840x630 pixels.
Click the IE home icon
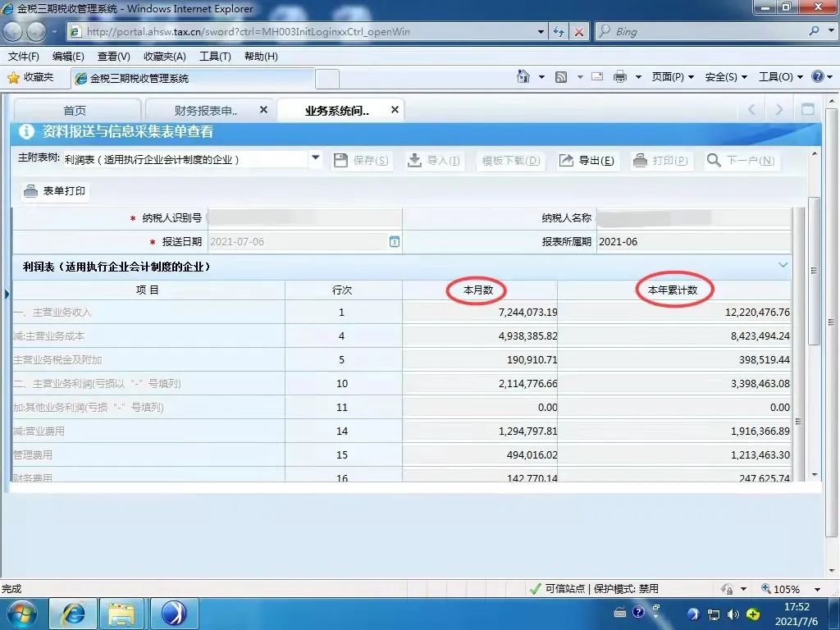(x=523, y=77)
